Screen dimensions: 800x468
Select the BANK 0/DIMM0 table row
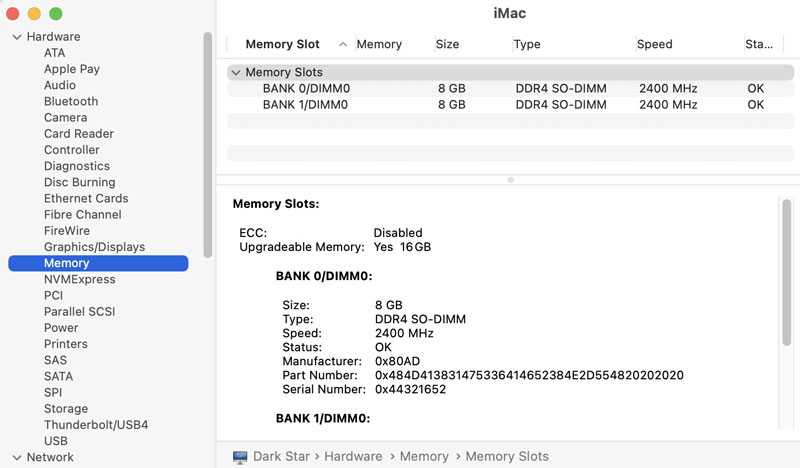click(x=510, y=89)
